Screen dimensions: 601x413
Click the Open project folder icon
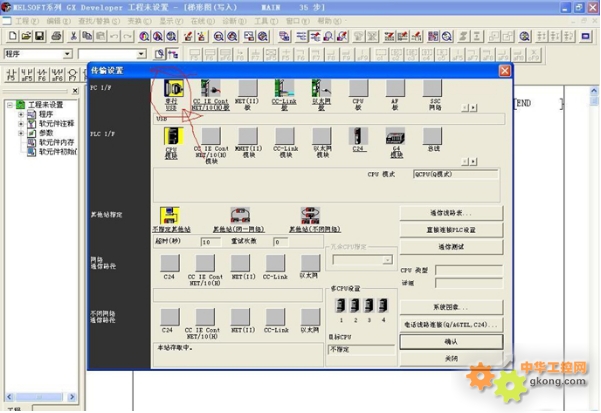click(x=26, y=36)
